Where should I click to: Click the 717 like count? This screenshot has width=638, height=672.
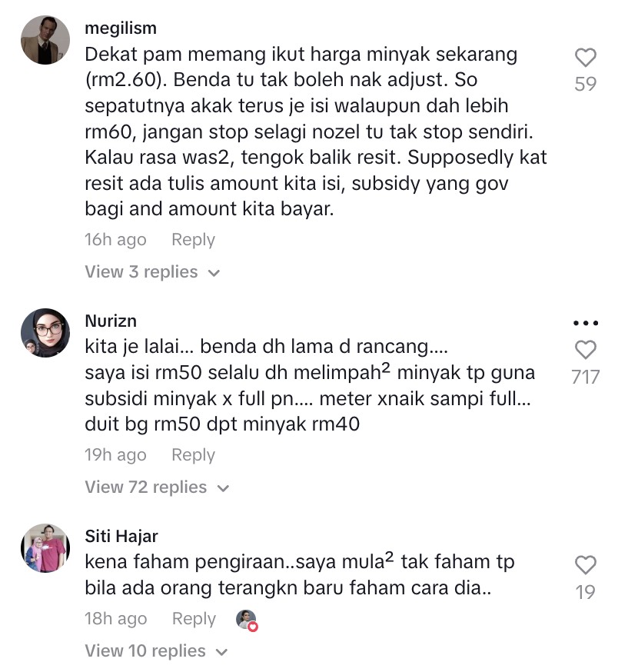point(585,378)
